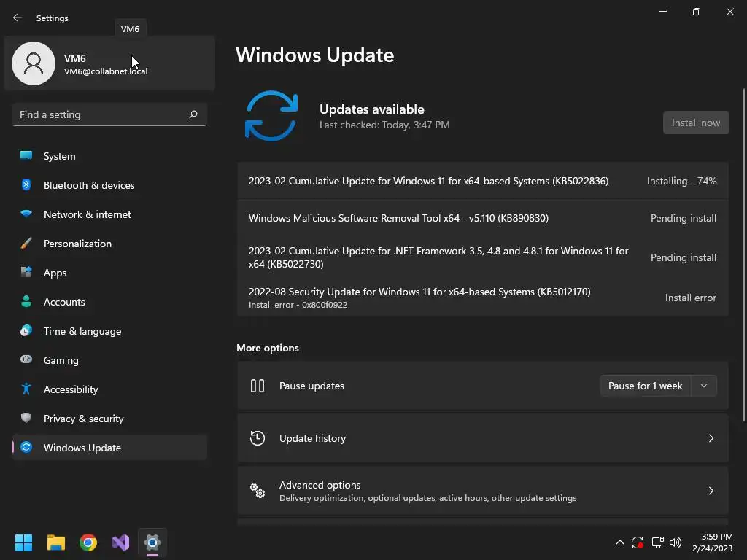Expand Update history chevron
The height and width of the screenshot is (560, 747).
(x=711, y=438)
